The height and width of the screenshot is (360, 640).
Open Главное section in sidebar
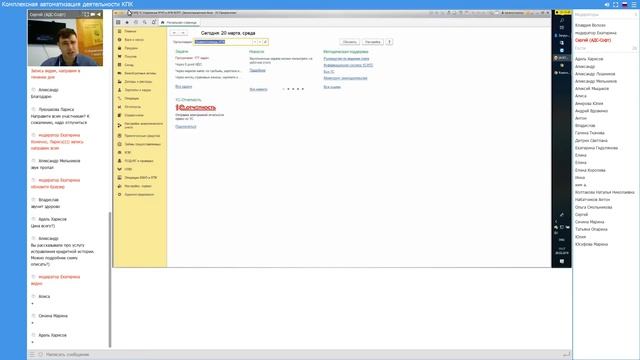pyautogui.click(x=130, y=31)
